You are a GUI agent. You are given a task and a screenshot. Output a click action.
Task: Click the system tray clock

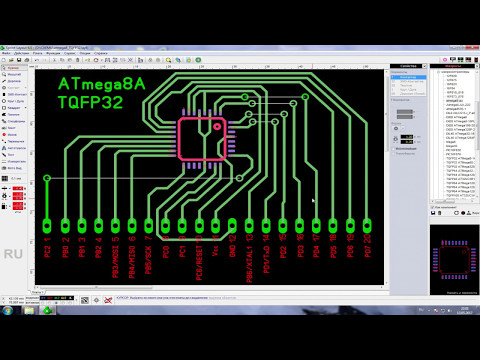coord(464,310)
